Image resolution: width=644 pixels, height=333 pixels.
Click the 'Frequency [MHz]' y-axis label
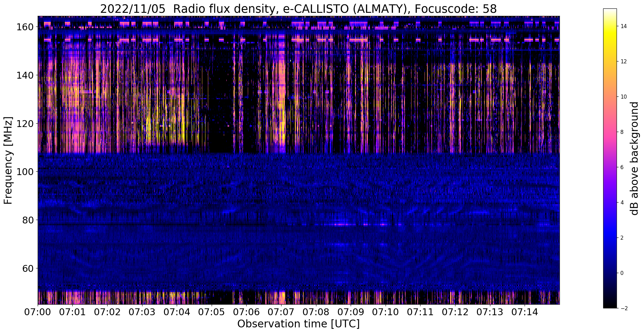tap(8, 160)
